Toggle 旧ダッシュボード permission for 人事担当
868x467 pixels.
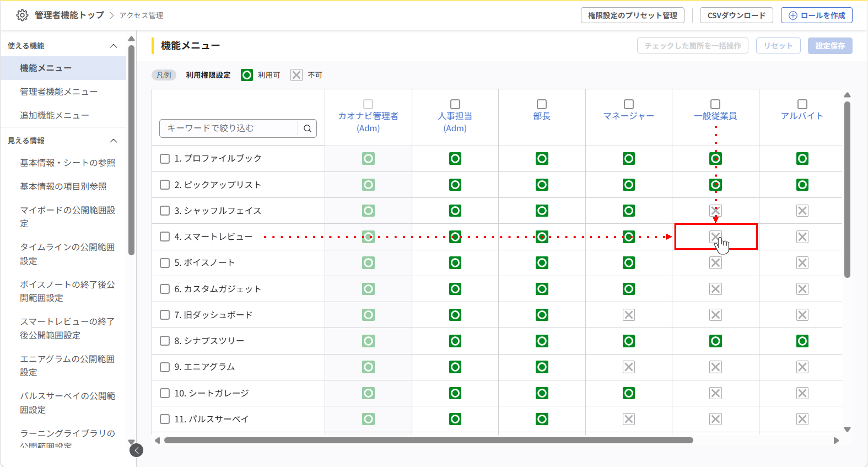455,315
